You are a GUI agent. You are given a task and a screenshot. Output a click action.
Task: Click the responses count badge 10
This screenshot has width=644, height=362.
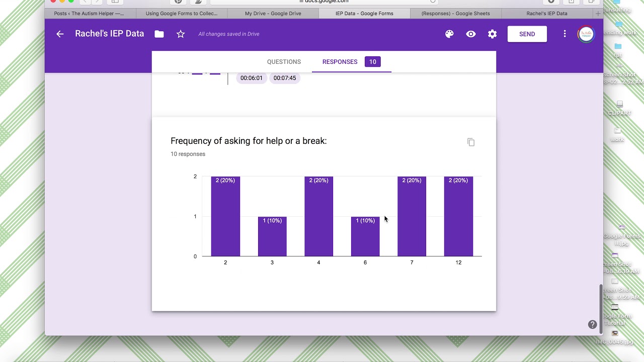click(372, 62)
